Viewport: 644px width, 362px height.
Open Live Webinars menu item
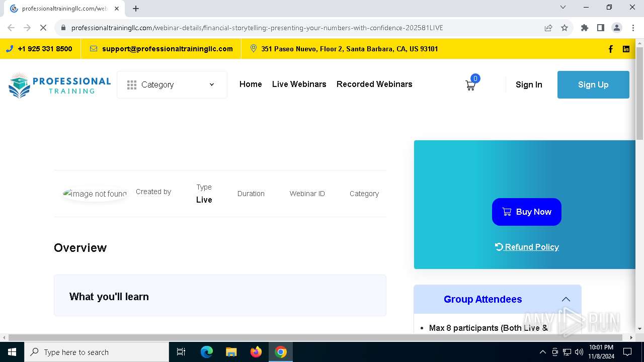coord(299,84)
